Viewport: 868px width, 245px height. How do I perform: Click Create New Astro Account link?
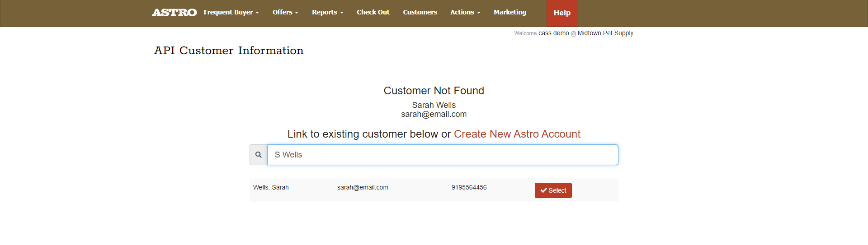click(x=517, y=134)
